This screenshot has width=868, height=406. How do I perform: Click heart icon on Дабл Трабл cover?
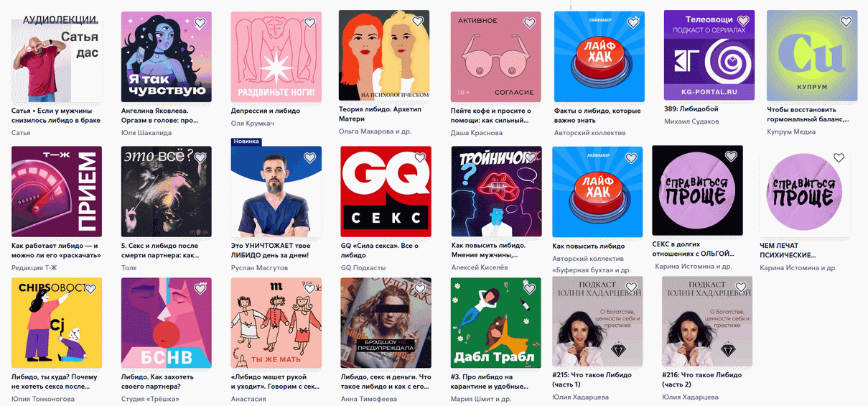(x=529, y=289)
